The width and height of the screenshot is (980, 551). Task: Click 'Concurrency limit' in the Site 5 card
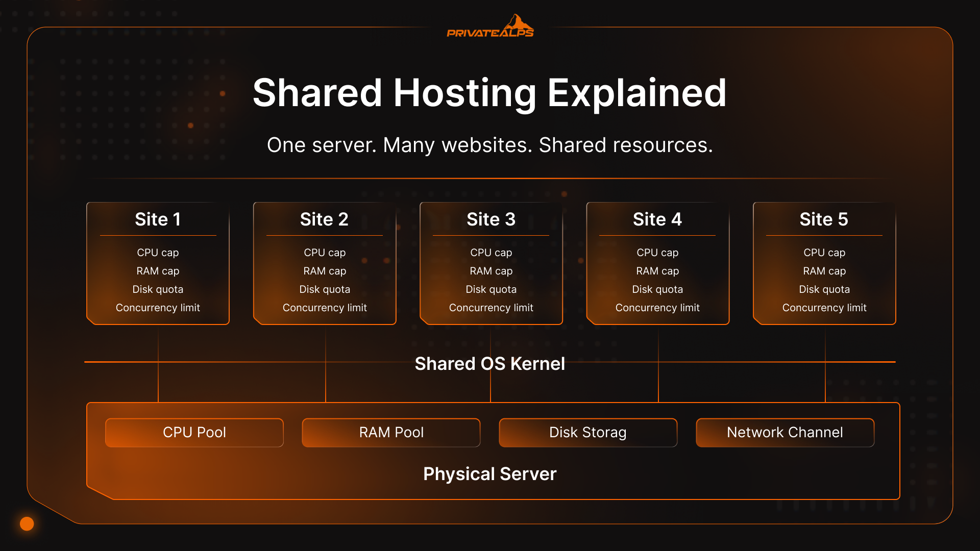pos(824,308)
